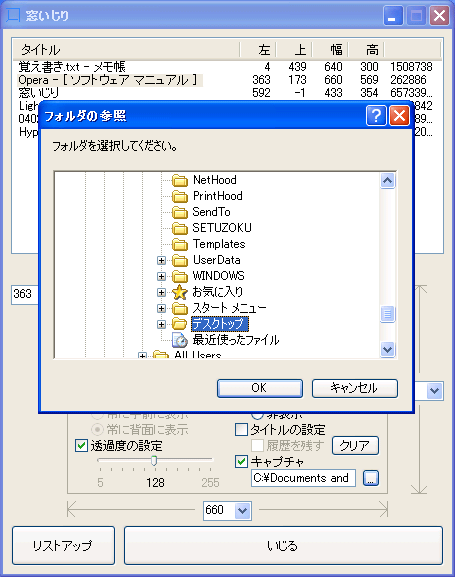The image size is (455, 577).
Task: Select the PrintHood folder icon
Action: pos(180,196)
